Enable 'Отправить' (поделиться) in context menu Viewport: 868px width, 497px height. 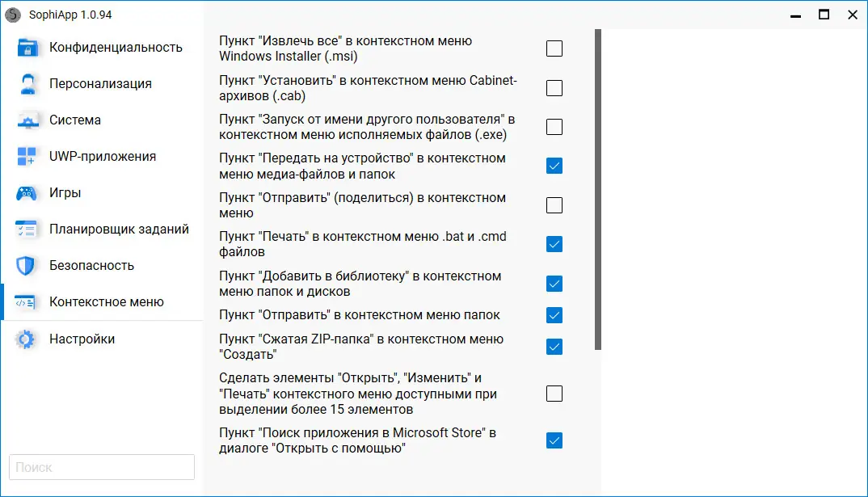pos(554,205)
